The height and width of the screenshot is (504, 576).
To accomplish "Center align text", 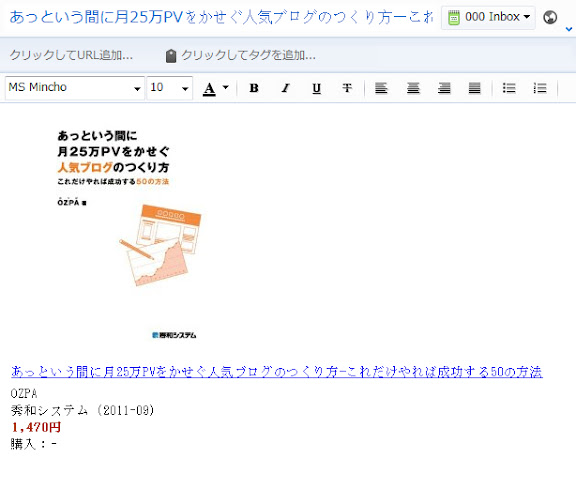I will click(413, 88).
